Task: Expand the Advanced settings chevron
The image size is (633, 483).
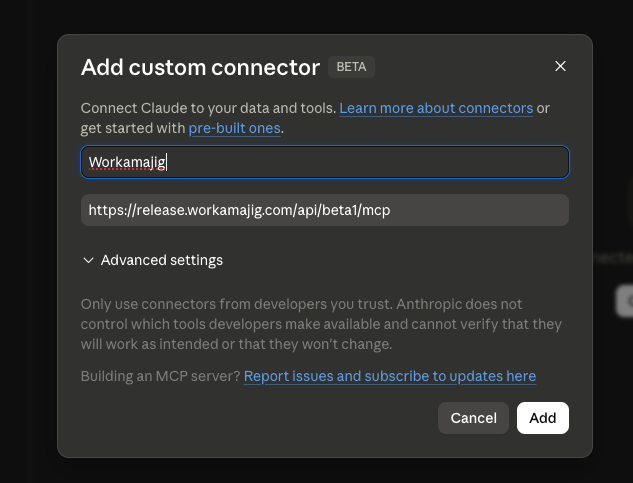Action: (x=88, y=260)
